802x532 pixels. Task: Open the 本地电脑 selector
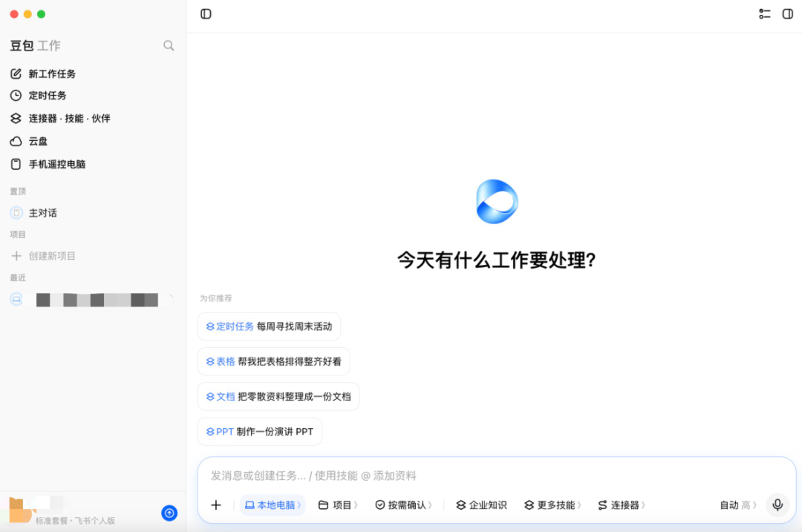coord(273,505)
